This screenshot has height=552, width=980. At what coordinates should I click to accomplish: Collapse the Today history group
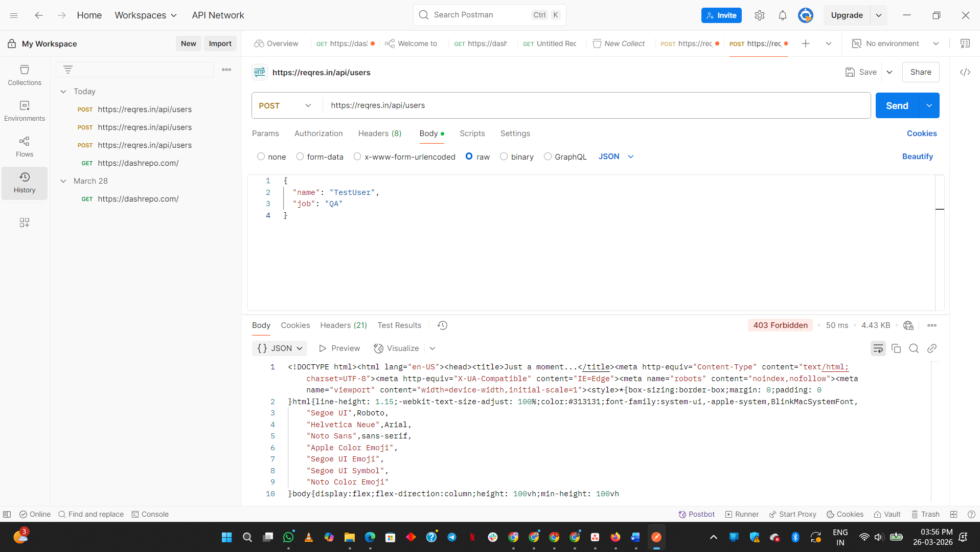63,92
